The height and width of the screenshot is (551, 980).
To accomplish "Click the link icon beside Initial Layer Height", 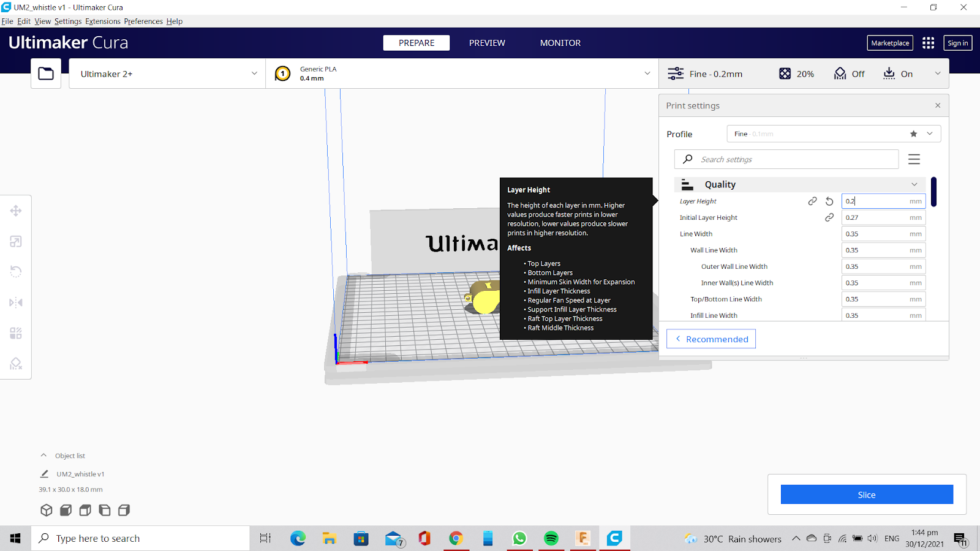I will 829,217.
